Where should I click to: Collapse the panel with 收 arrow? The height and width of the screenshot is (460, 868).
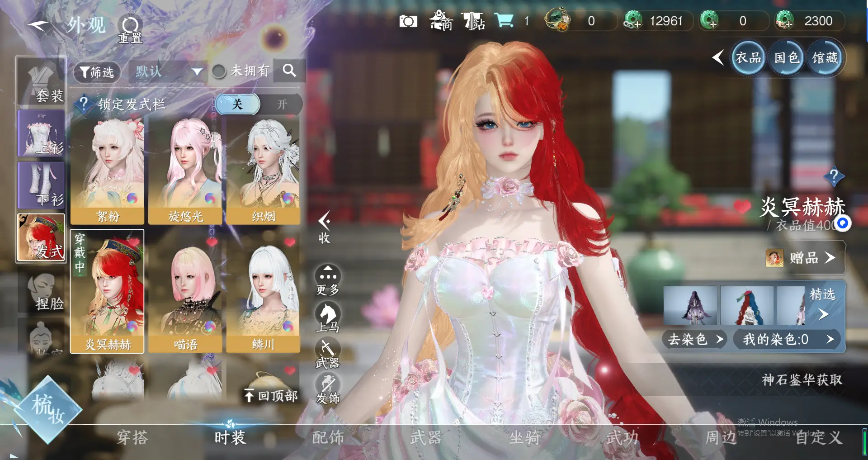[325, 228]
